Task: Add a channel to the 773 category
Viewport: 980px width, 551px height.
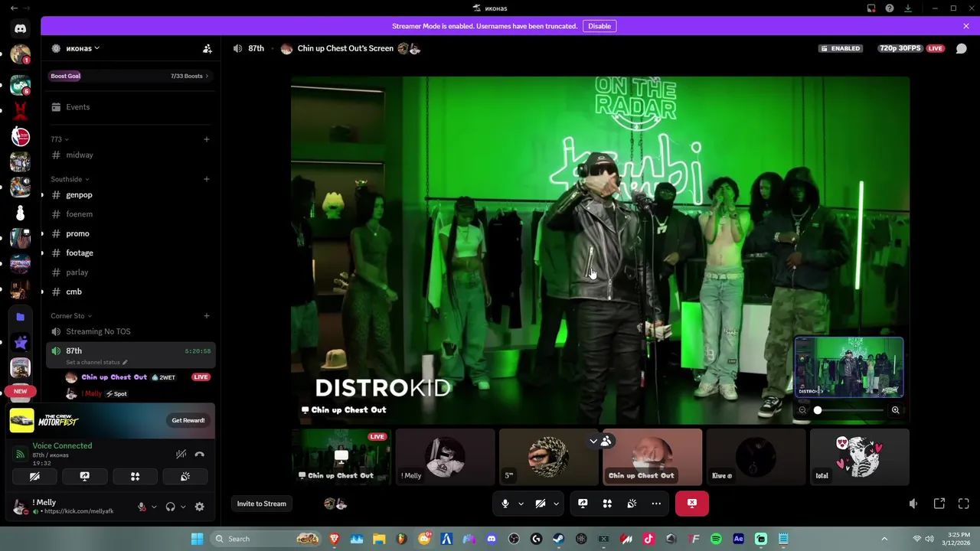Action: tap(207, 139)
